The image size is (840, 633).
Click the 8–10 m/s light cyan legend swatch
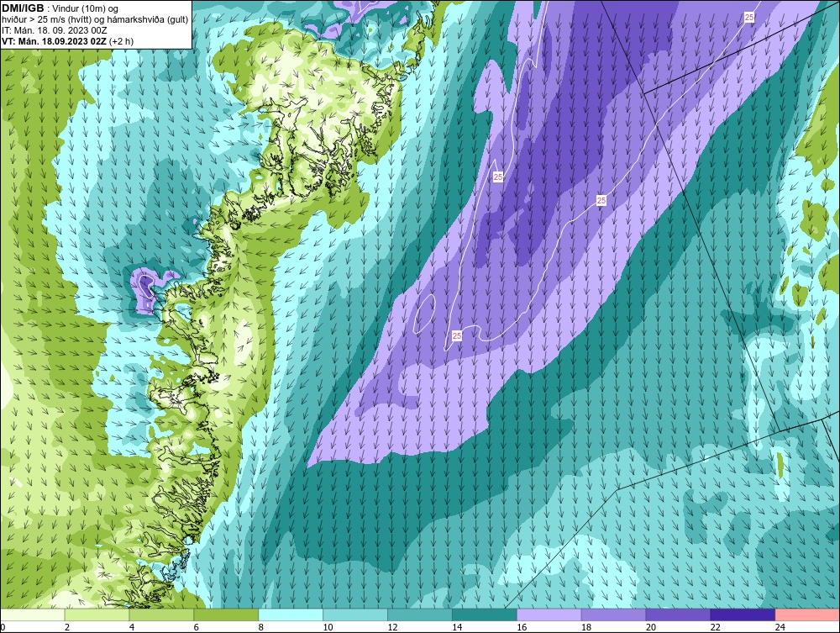291,615
